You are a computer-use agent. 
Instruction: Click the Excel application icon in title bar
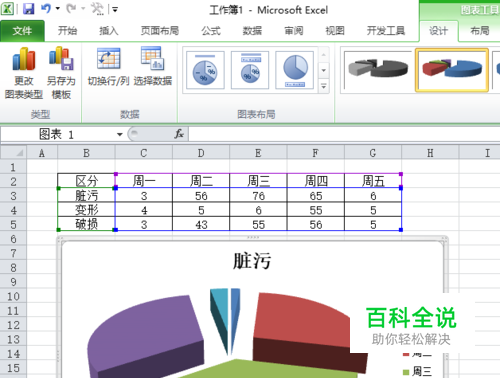pos(7,9)
